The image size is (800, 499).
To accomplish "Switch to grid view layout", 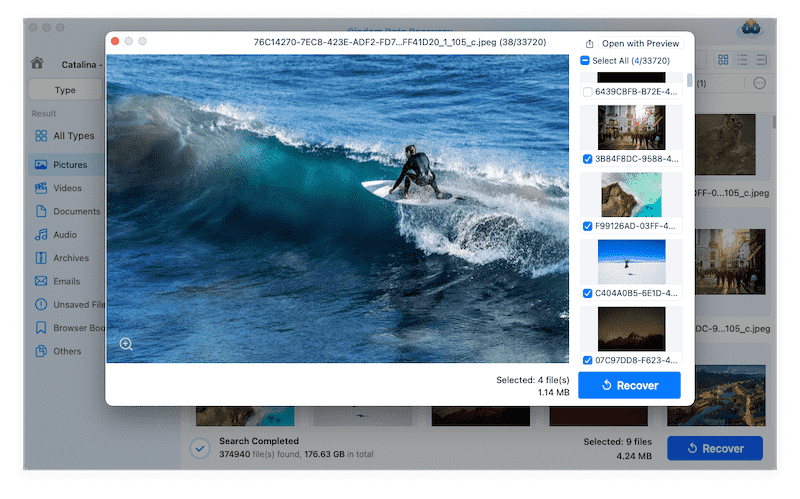I will tap(724, 61).
